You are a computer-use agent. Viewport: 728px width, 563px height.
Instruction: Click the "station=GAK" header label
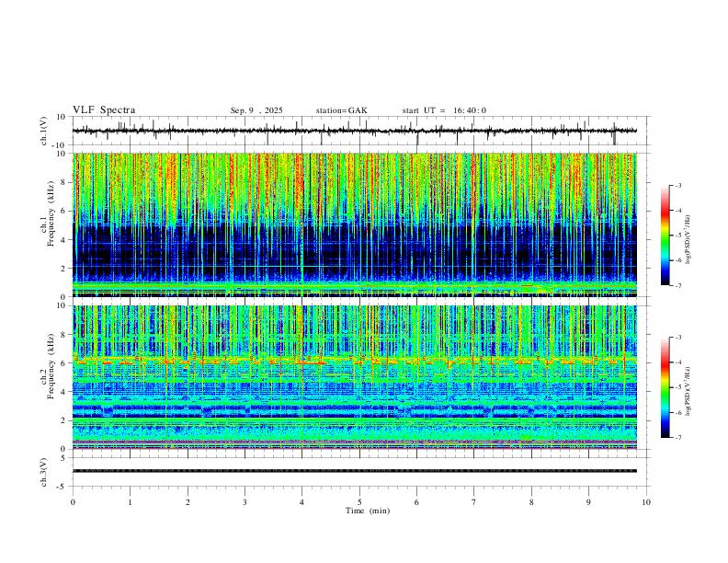click(341, 110)
